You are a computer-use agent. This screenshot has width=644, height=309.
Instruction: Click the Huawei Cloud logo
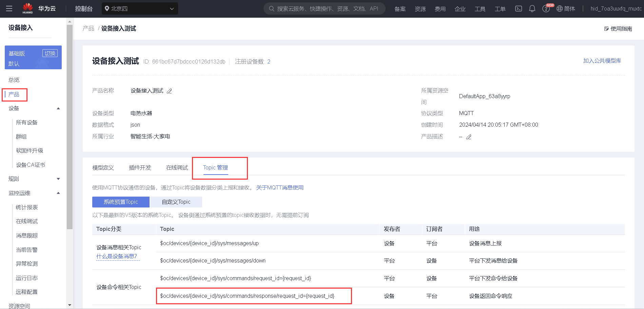pos(39,8)
